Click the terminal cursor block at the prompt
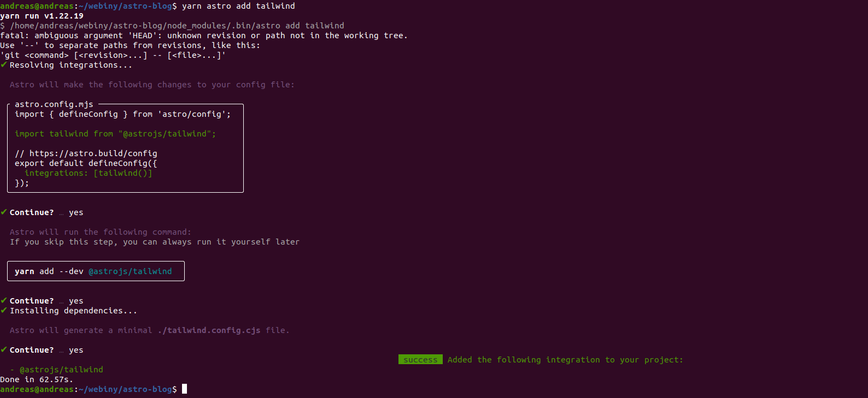The height and width of the screenshot is (398, 868). click(185, 389)
